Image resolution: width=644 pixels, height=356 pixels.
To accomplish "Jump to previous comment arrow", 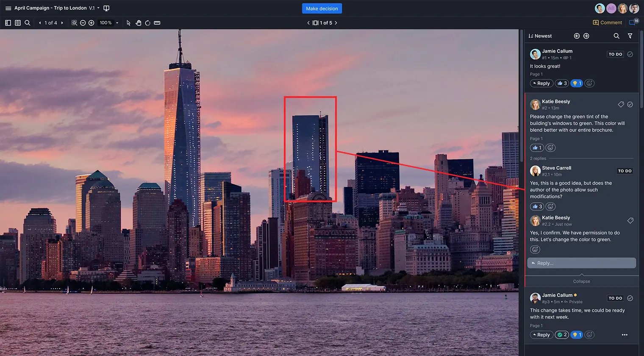I will point(577,36).
